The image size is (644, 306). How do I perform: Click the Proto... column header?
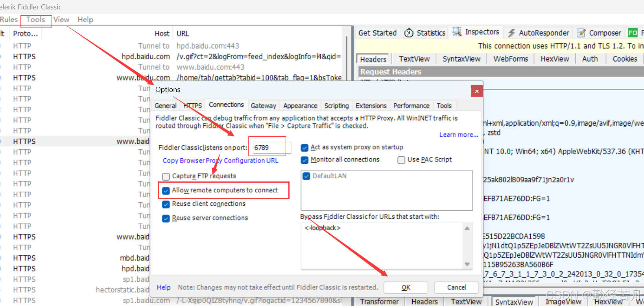(25, 34)
